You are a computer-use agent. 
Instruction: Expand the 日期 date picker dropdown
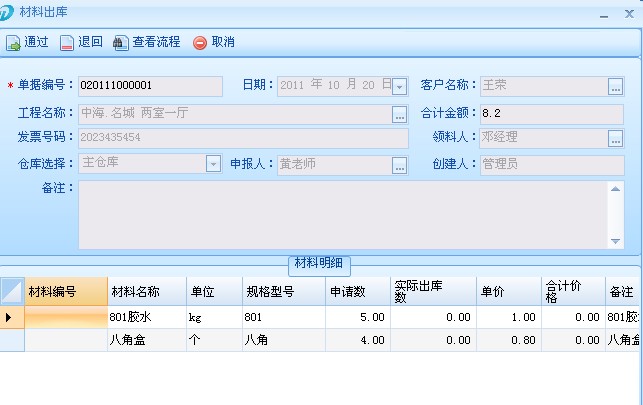[x=399, y=87]
